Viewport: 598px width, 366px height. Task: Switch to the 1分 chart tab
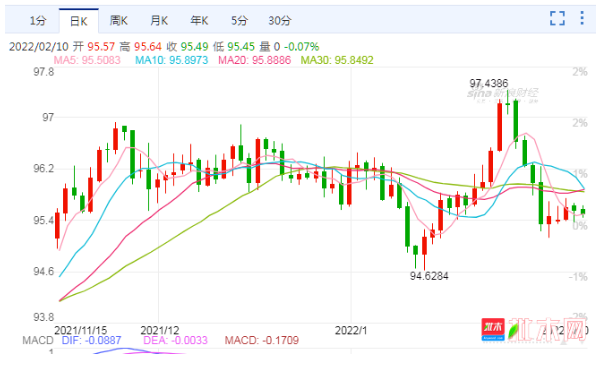[x=38, y=21]
